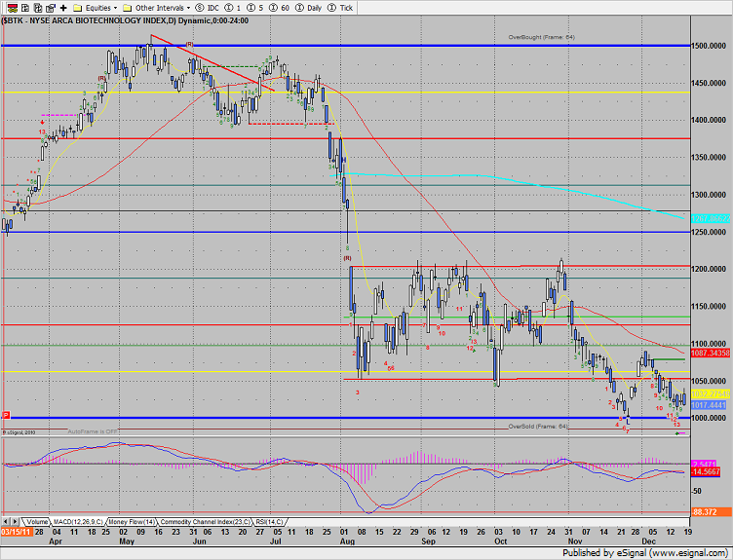Click Published by eSignal website text
733x560 pixels.
644,553
